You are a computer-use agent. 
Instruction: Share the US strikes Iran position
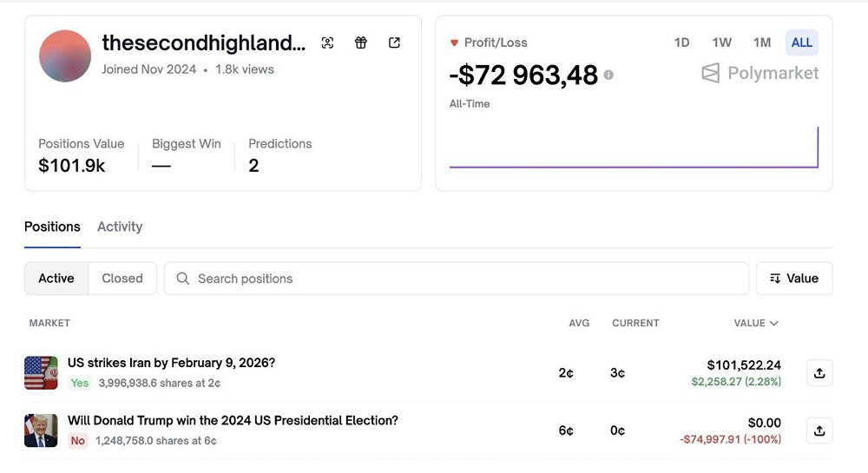point(819,373)
